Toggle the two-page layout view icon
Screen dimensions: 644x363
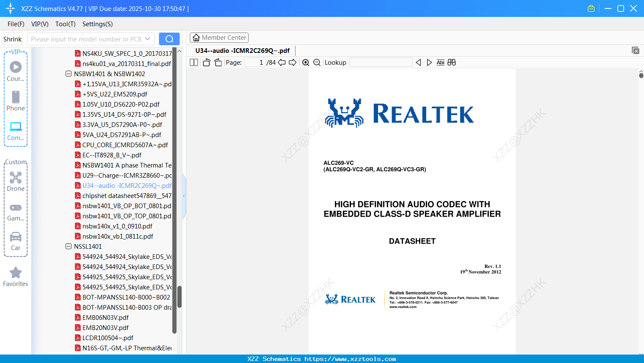click(194, 63)
